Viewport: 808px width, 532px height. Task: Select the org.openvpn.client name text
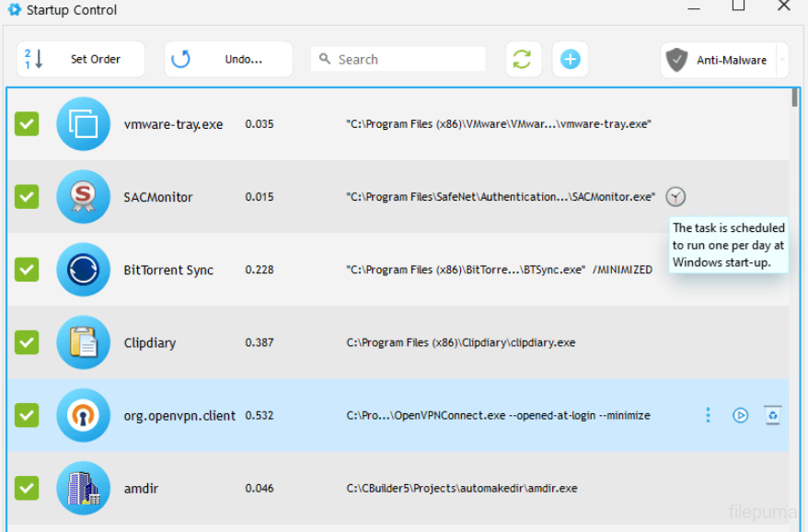tap(179, 416)
